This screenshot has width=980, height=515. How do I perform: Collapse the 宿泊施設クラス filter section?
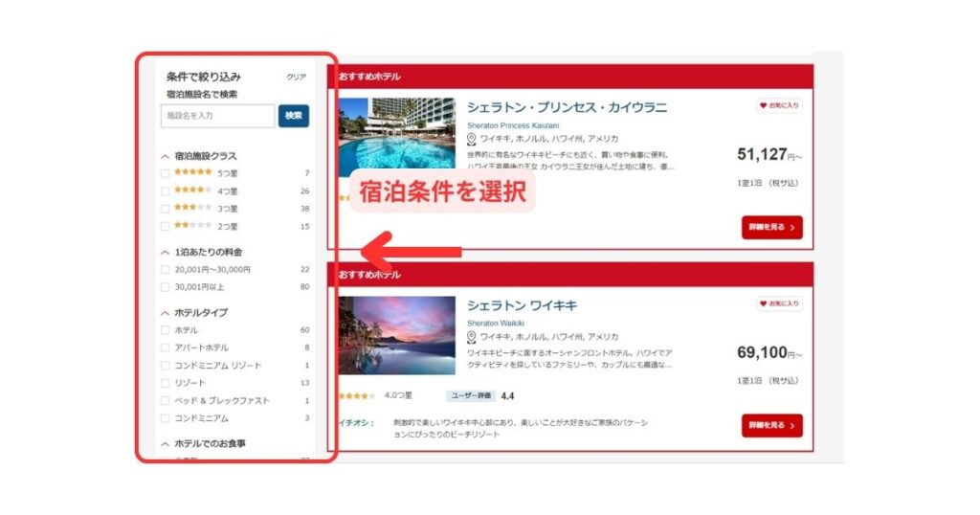point(166,156)
